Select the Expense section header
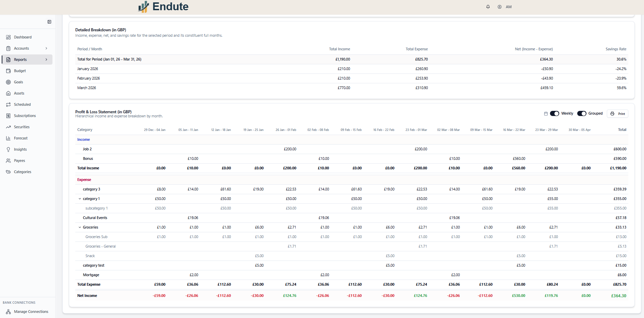 click(84, 180)
